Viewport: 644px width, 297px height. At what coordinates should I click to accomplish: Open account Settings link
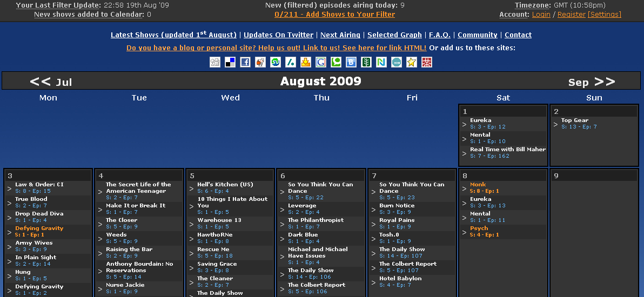click(605, 15)
